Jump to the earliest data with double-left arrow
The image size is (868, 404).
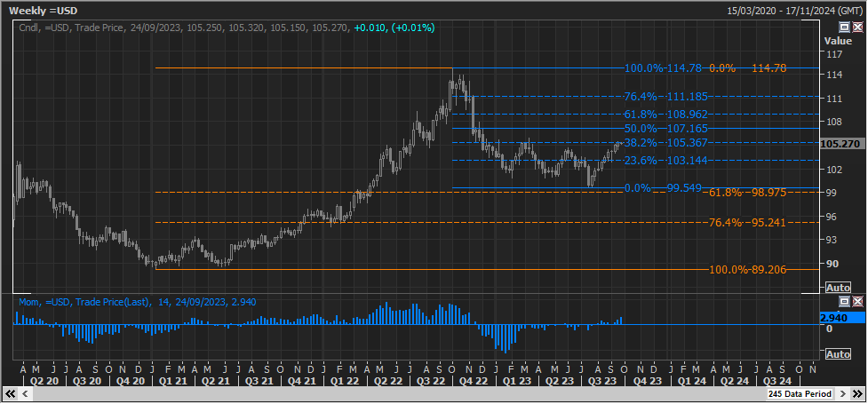coord(10,393)
